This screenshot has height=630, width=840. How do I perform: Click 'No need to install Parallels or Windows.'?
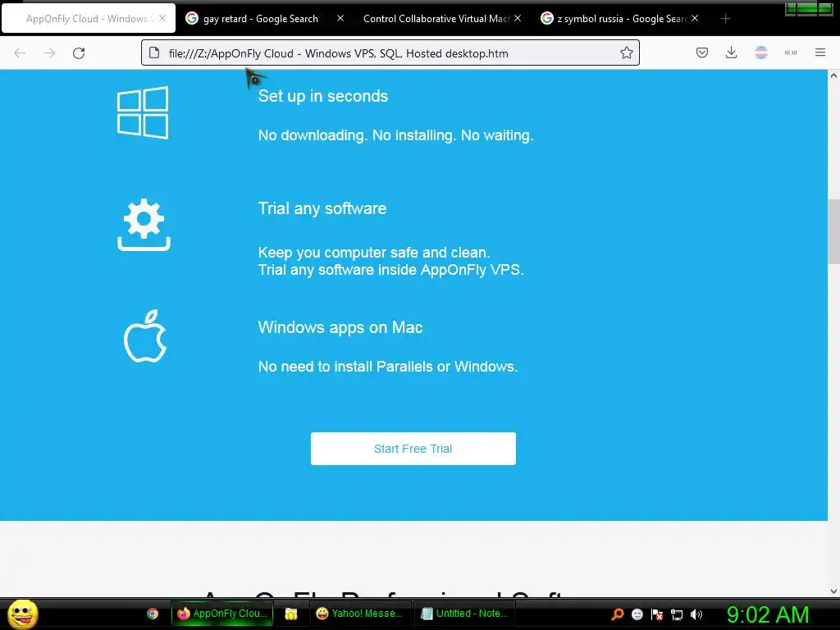[x=388, y=367]
